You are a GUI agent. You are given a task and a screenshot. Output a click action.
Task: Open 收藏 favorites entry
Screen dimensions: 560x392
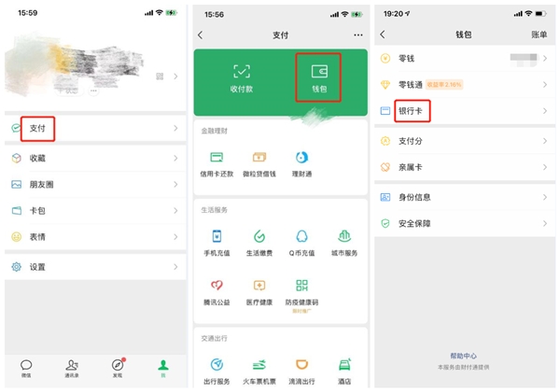click(95, 158)
